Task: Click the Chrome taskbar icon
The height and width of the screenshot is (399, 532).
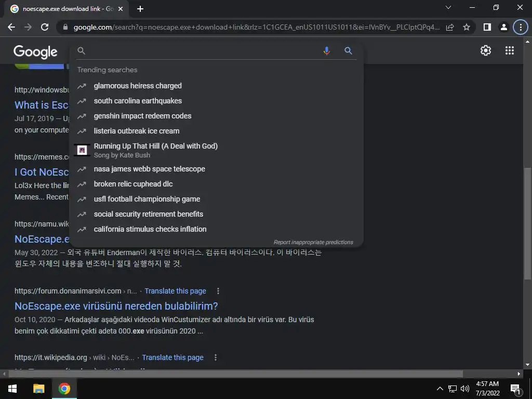Action: [64, 389]
